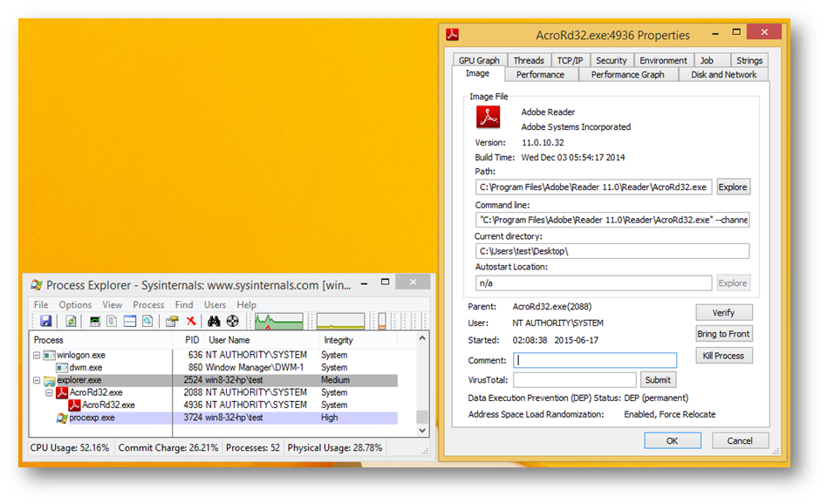Click the binoculars Find Handle icon

tap(214, 322)
